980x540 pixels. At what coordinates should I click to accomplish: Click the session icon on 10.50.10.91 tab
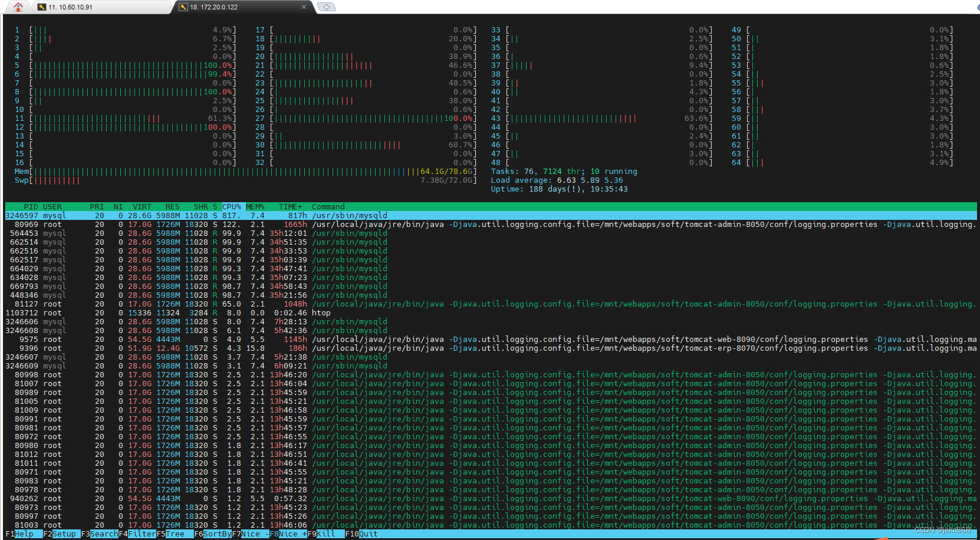click(42, 7)
